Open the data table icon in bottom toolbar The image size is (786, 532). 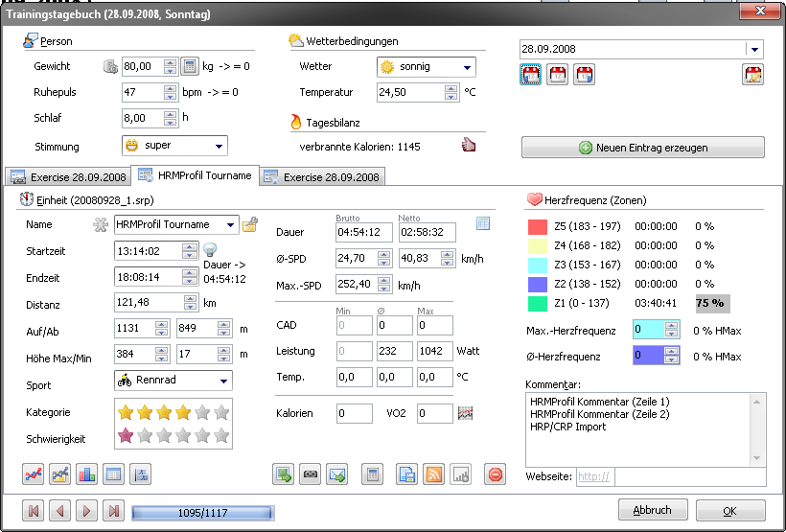pyautogui.click(x=113, y=474)
